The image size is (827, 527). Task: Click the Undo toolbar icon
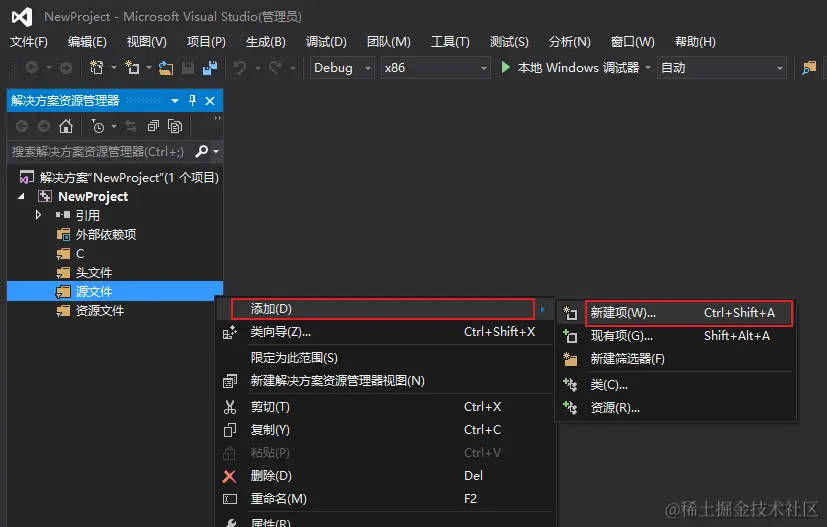[x=240, y=68]
